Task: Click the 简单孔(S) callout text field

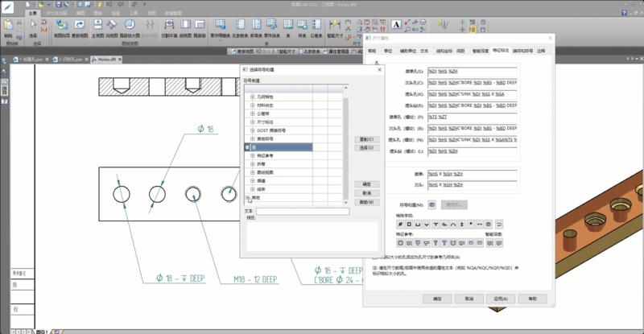Action: pos(473,71)
